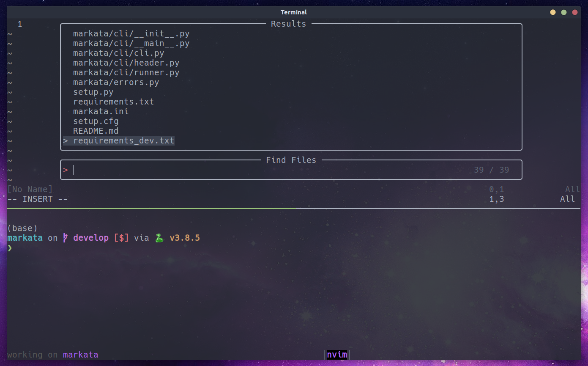This screenshot has width=588, height=366.
Task: Click the develop branch name in prompt
Action: click(91, 238)
